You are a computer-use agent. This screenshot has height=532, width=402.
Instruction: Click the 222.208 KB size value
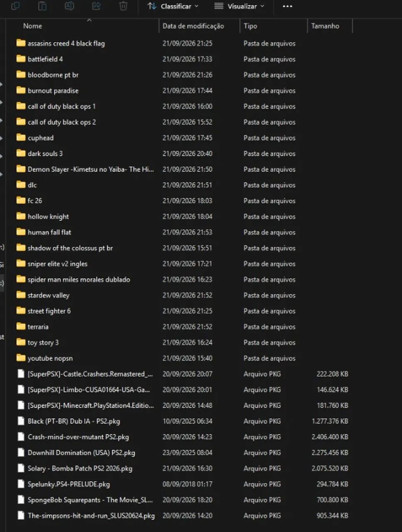coord(333,374)
